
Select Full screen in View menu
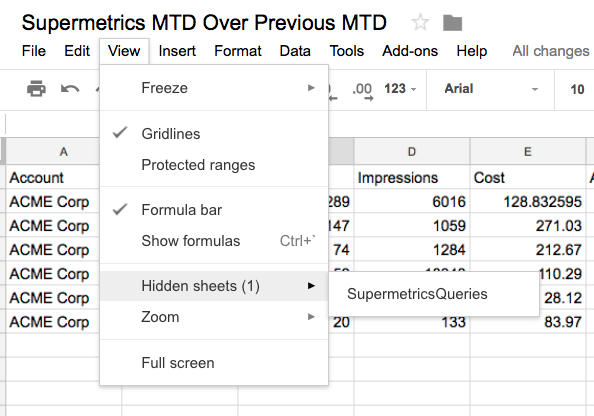tap(214, 363)
